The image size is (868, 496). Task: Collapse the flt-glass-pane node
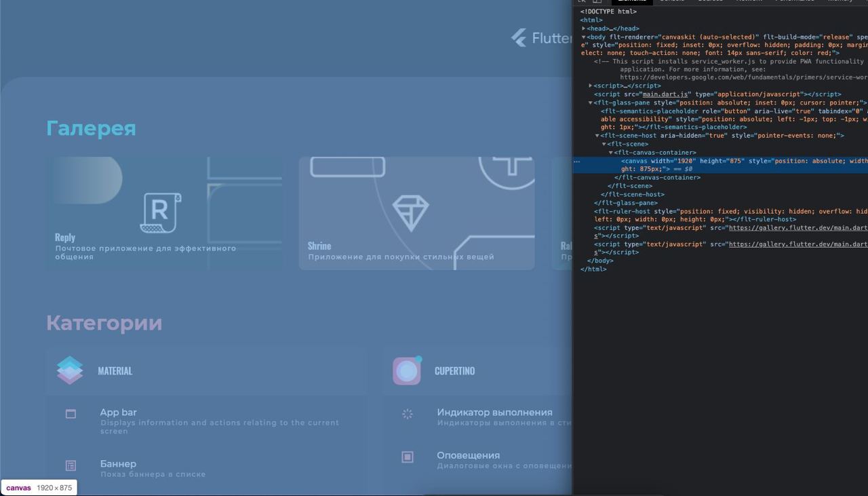click(591, 102)
